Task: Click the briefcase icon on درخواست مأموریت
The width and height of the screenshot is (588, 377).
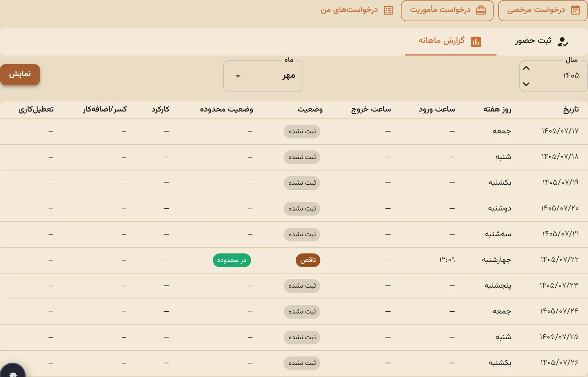Action: coord(481,10)
